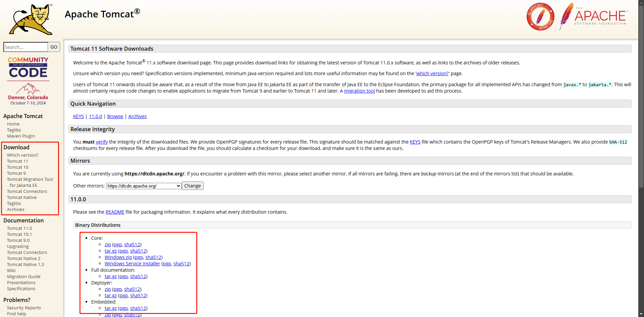This screenshot has height=317, width=644.
Task: Open Presentations in sidebar
Action: tap(21, 283)
